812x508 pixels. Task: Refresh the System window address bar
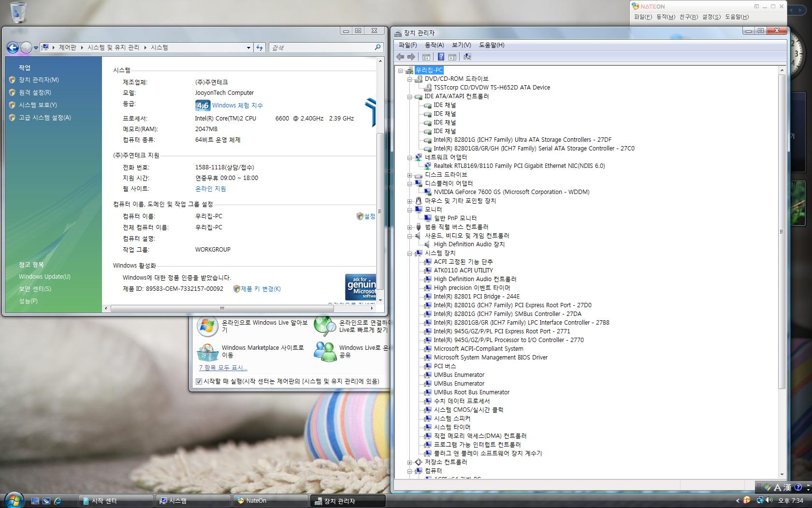pos(260,47)
